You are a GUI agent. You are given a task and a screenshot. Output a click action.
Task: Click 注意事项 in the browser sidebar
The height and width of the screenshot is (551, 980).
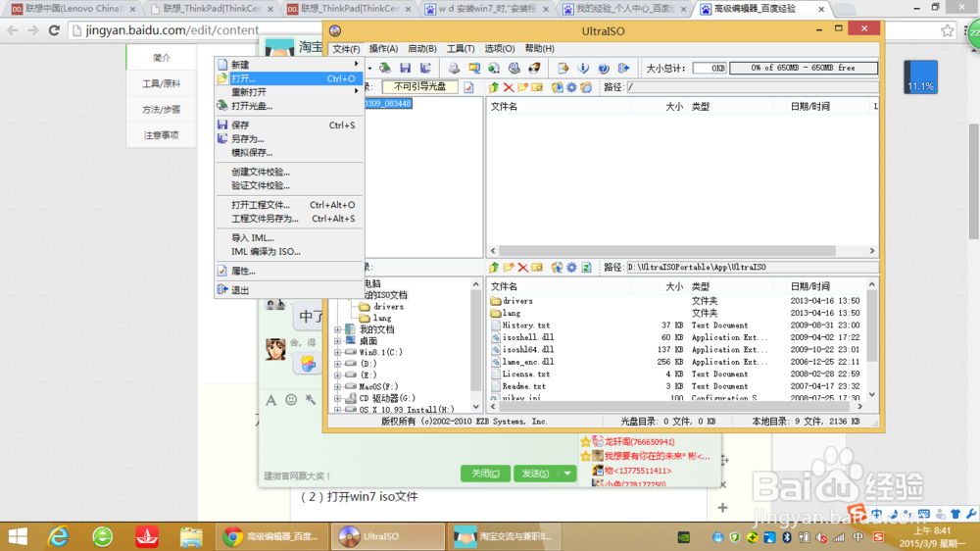coord(162,135)
